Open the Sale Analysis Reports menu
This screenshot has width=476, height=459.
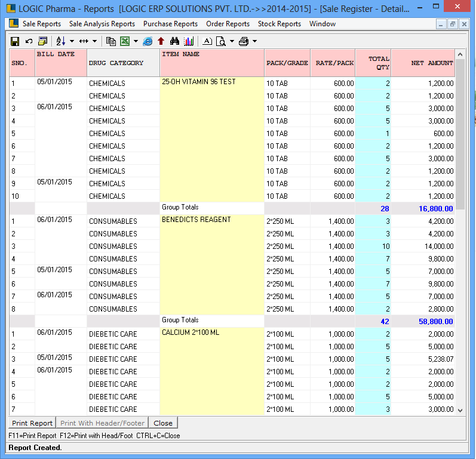pos(102,24)
